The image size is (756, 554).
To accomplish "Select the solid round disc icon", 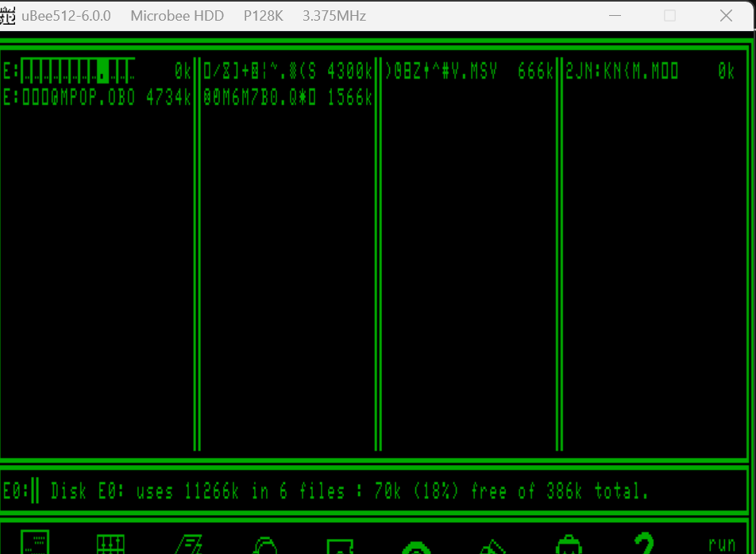I will pyautogui.click(x=415, y=547).
